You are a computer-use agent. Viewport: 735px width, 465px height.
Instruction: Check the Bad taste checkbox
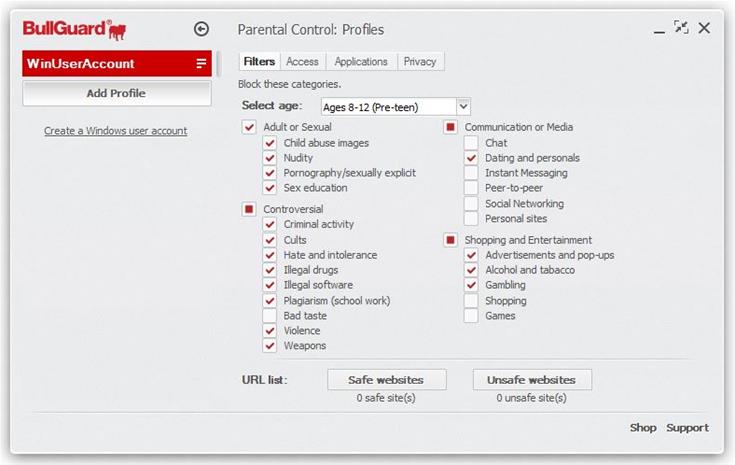pyautogui.click(x=270, y=316)
